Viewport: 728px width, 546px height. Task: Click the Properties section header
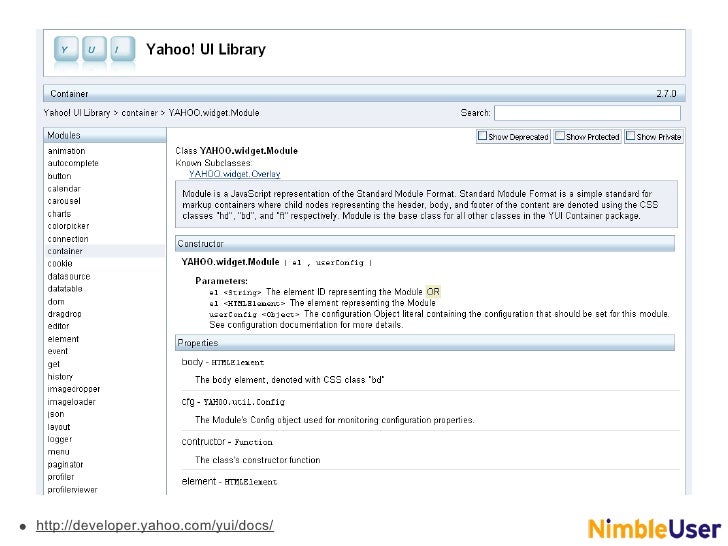pos(425,343)
